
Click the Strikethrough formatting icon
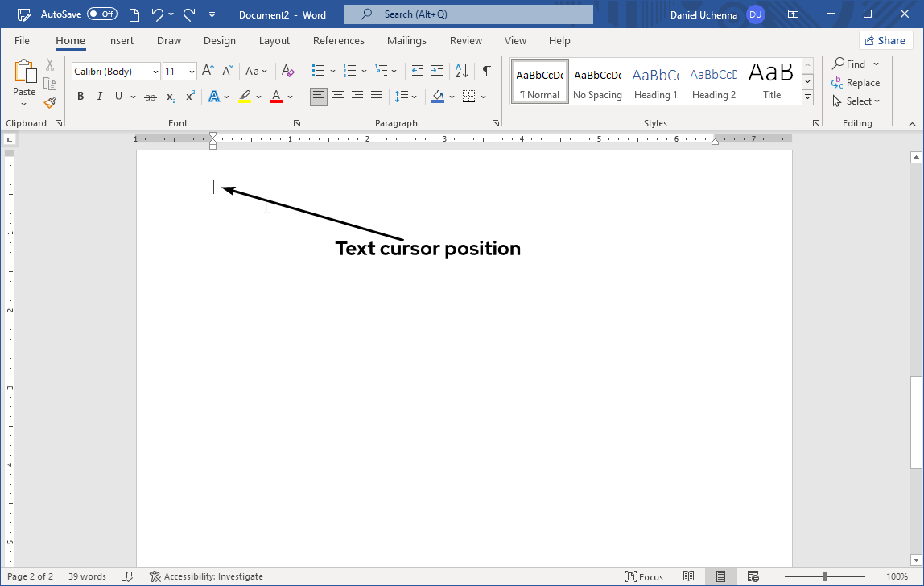150,97
